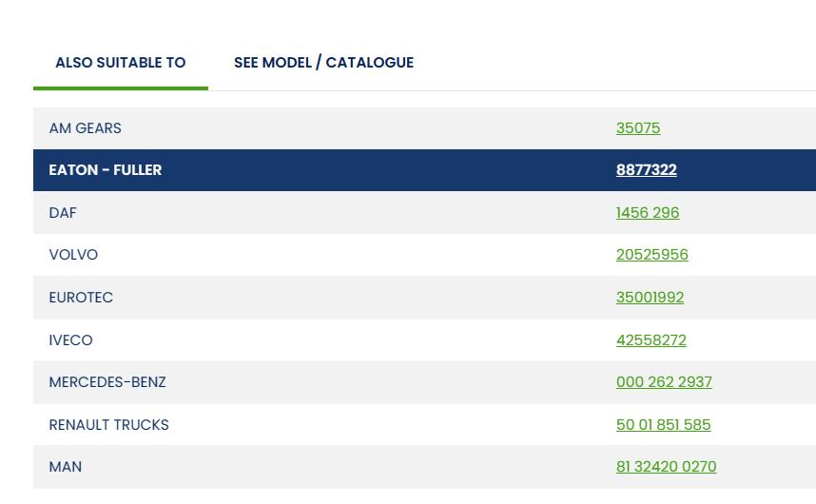Follow DAF reference link 1456 296
The width and height of the screenshot is (816, 504).
pos(647,213)
